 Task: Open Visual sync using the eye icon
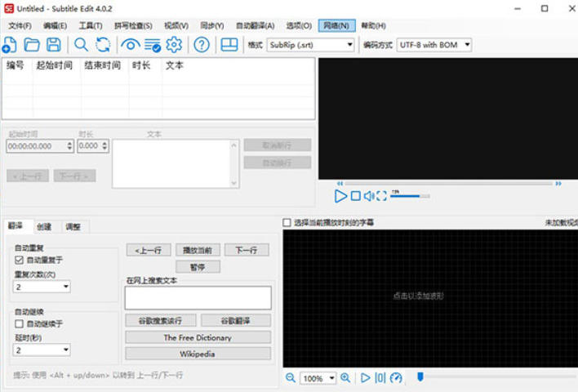tap(131, 45)
